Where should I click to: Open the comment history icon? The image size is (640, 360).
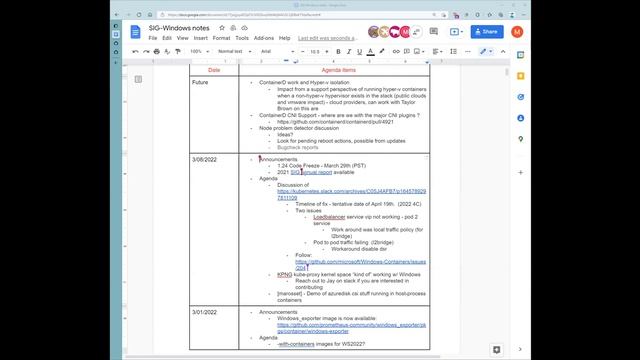pyautogui.click(x=433, y=32)
